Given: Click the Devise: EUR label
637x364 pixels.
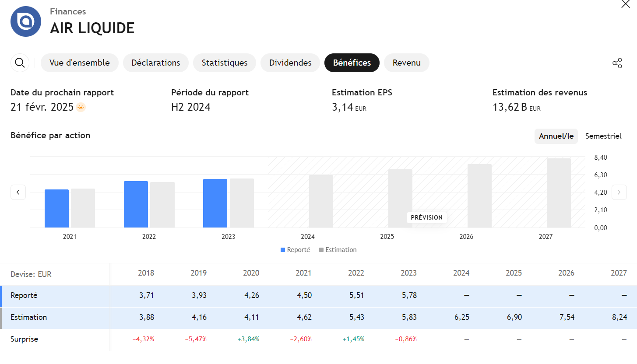Looking at the screenshot, I should point(31,275).
